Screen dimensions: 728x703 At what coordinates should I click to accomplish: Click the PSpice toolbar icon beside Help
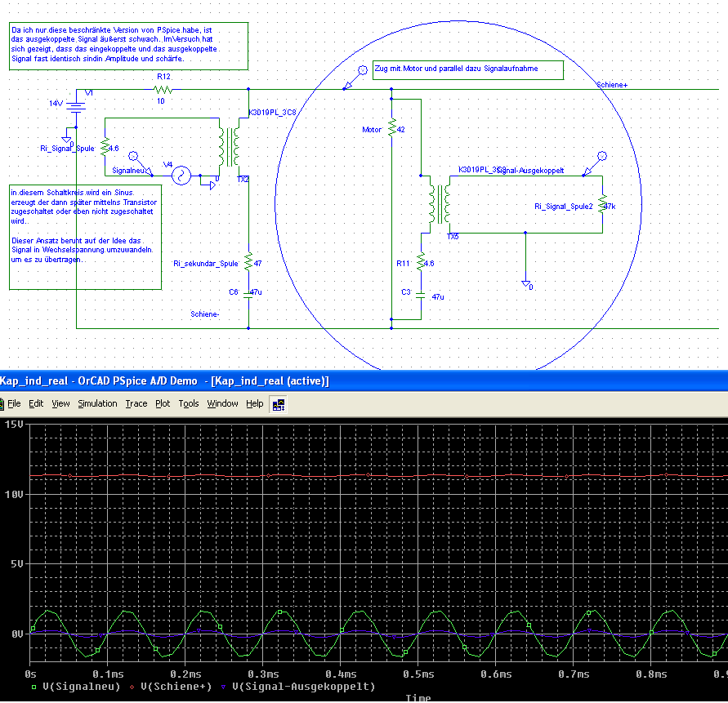pos(278,405)
